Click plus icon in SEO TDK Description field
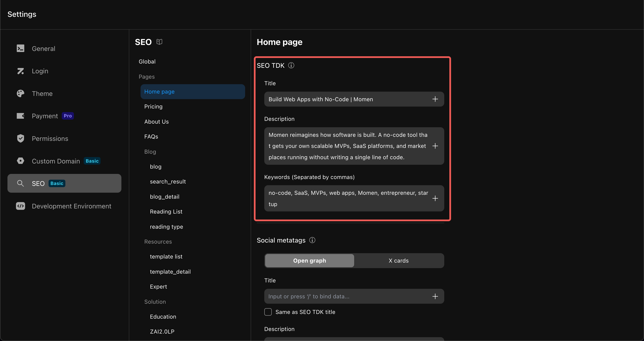This screenshot has height=341, width=644. [435, 146]
